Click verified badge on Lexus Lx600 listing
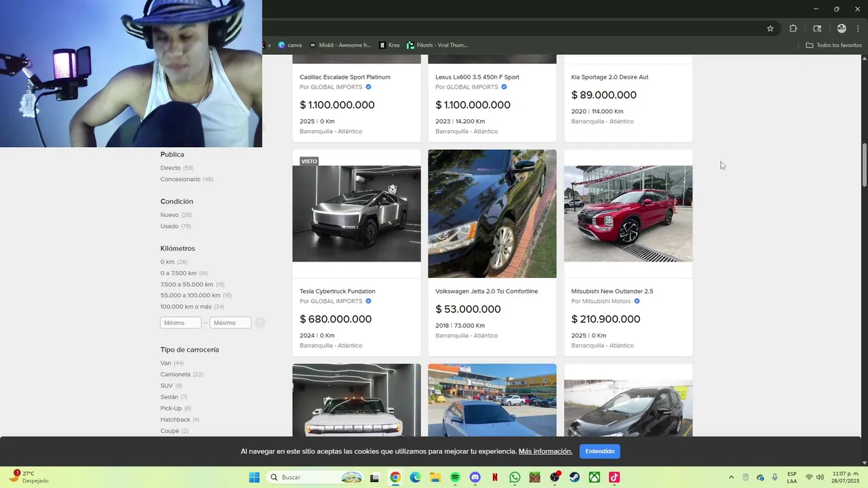 (x=504, y=87)
